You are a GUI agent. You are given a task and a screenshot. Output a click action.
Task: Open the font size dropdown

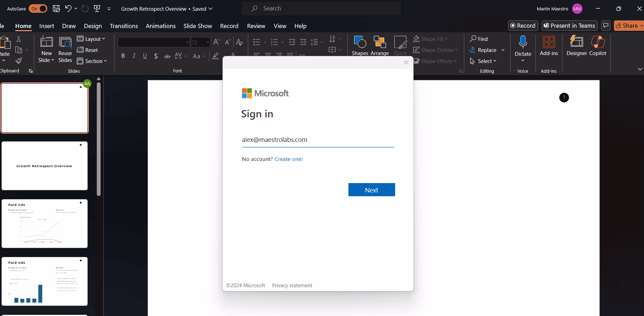[208, 42]
